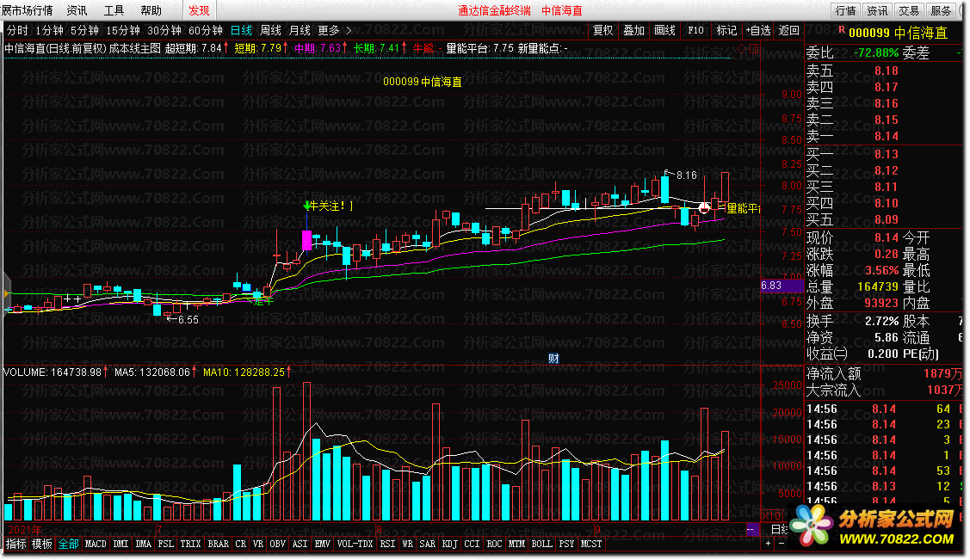Click the plus zoom-in button at chart bottom
This screenshot has height=560, width=970.
tap(768, 544)
